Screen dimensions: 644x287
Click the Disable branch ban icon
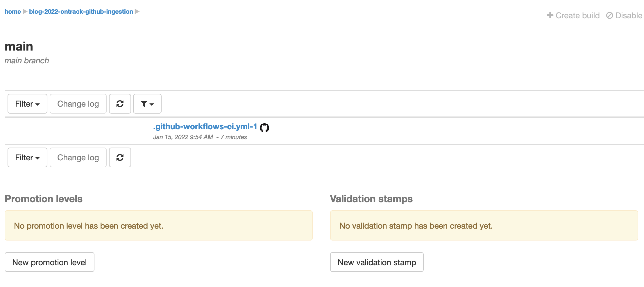(x=609, y=15)
